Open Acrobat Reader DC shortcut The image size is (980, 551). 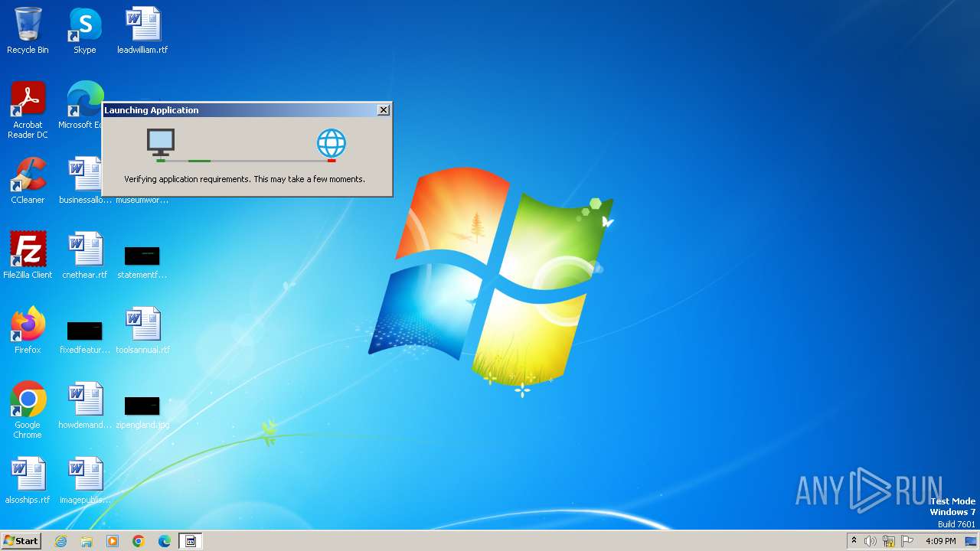tap(28, 110)
